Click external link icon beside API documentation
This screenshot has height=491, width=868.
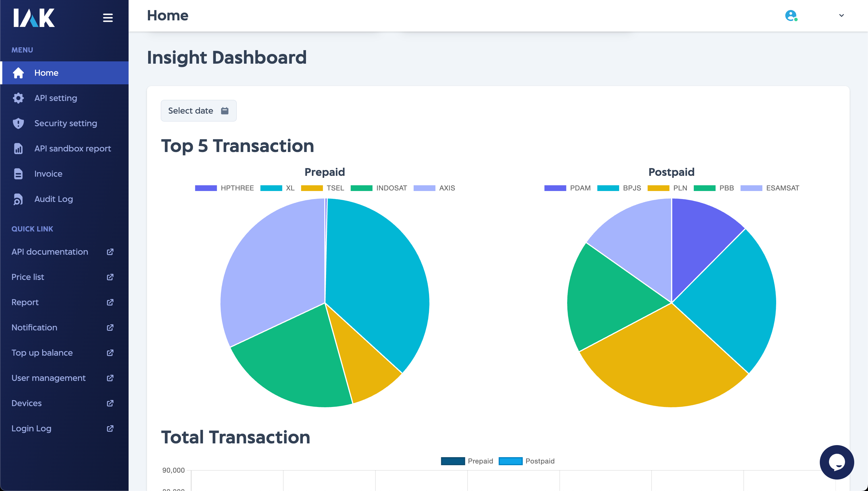coord(110,252)
